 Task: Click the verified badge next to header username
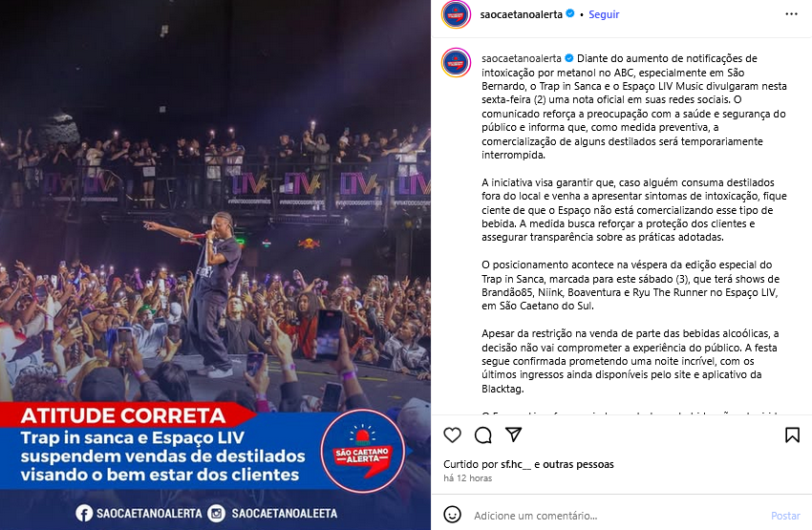click(570, 14)
